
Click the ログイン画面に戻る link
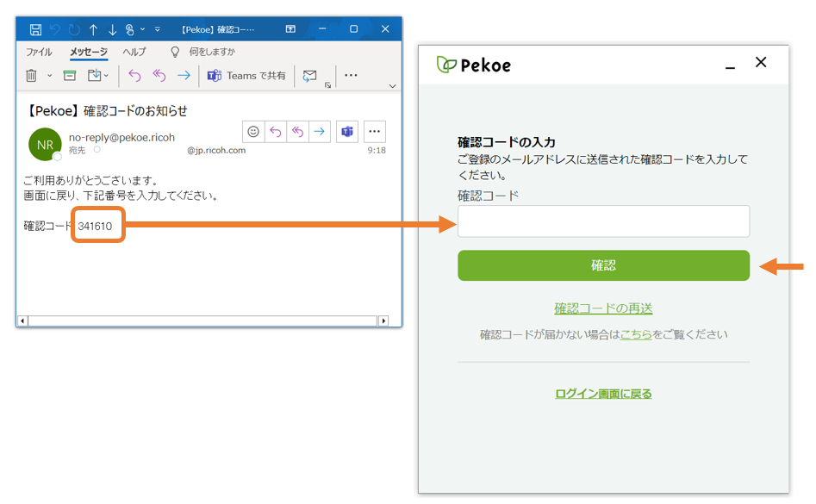pyautogui.click(x=603, y=394)
